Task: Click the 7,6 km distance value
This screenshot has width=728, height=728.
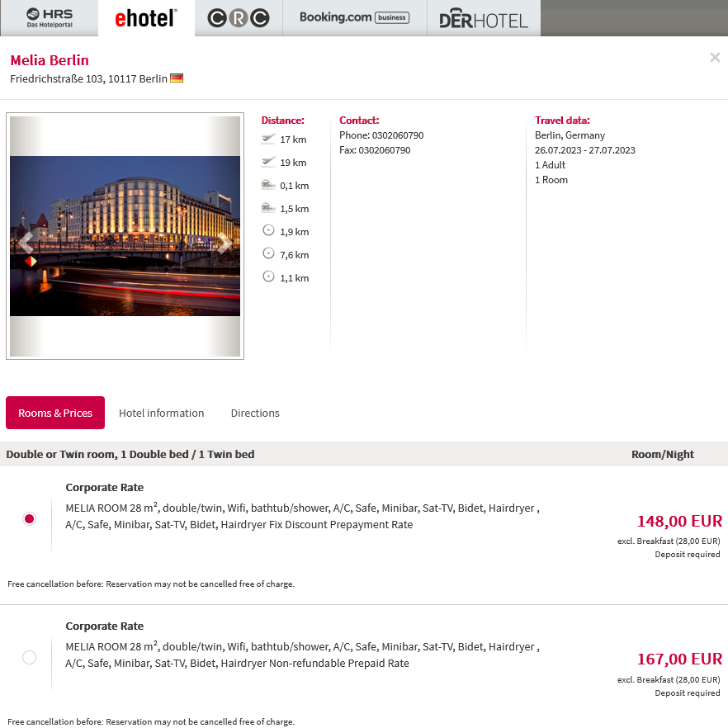Action: (295, 255)
